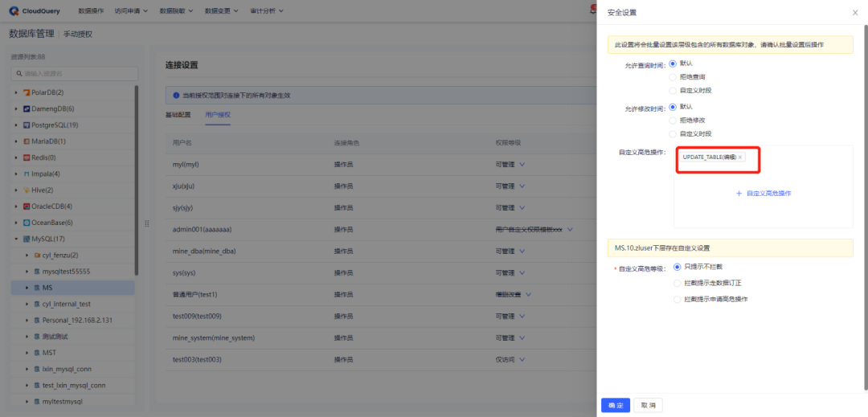The height and width of the screenshot is (417, 868).
Task: Open permission dropdown for 普通用户(test1)
Action: coord(529,295)
